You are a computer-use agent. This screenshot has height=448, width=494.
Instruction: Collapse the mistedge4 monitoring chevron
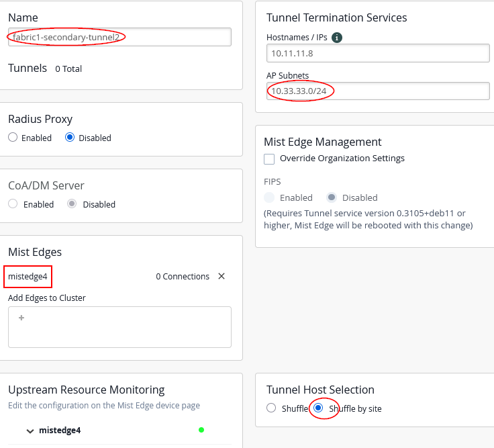point(30,431)
